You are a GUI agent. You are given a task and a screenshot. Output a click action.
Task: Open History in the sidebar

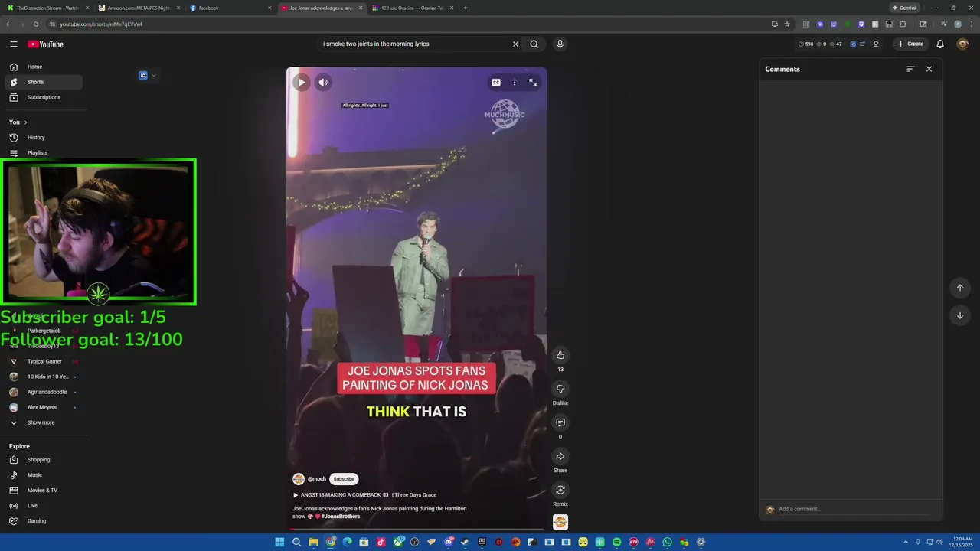(44, 138)
